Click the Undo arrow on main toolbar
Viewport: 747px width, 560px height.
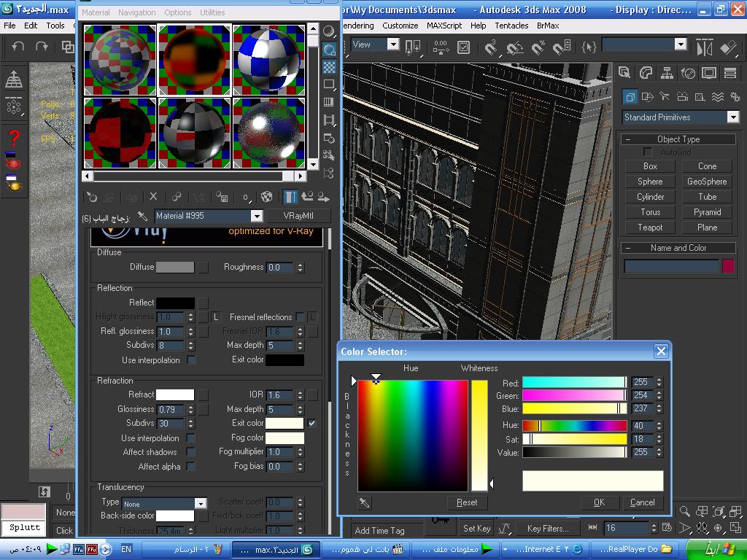[18, 47]
